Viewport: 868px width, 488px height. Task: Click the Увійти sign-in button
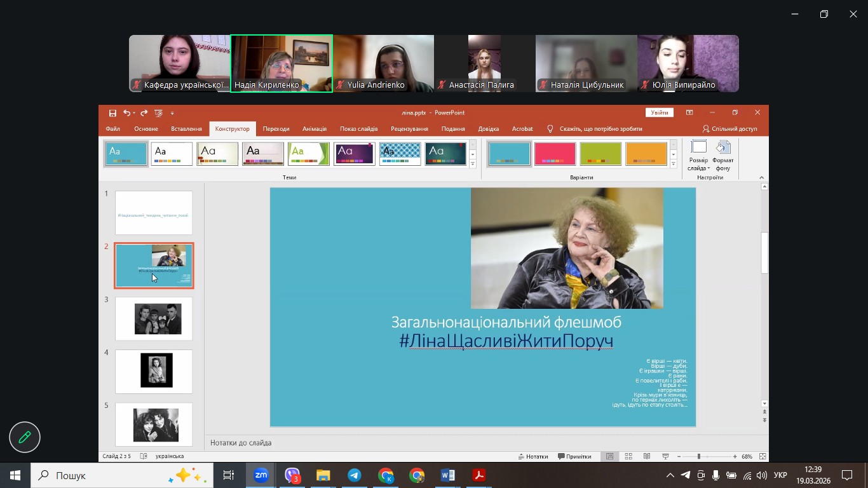click(x=659, y=112)
